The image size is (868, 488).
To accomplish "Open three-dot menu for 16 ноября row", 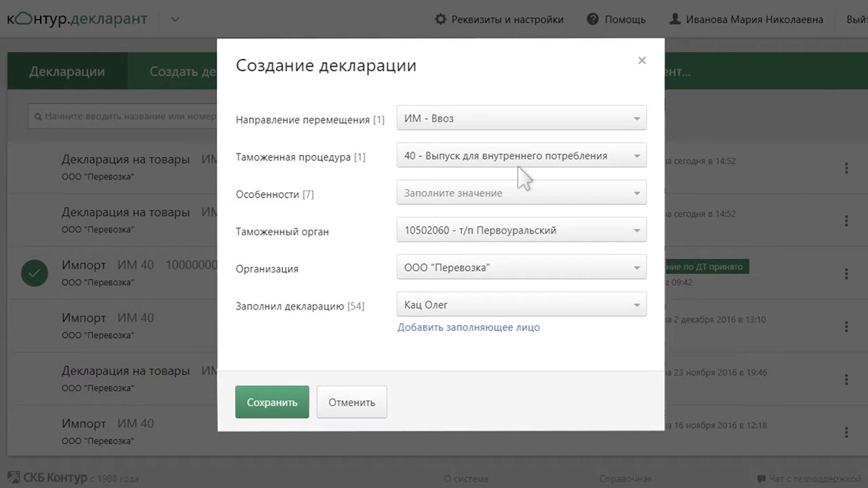I will 846,433.
